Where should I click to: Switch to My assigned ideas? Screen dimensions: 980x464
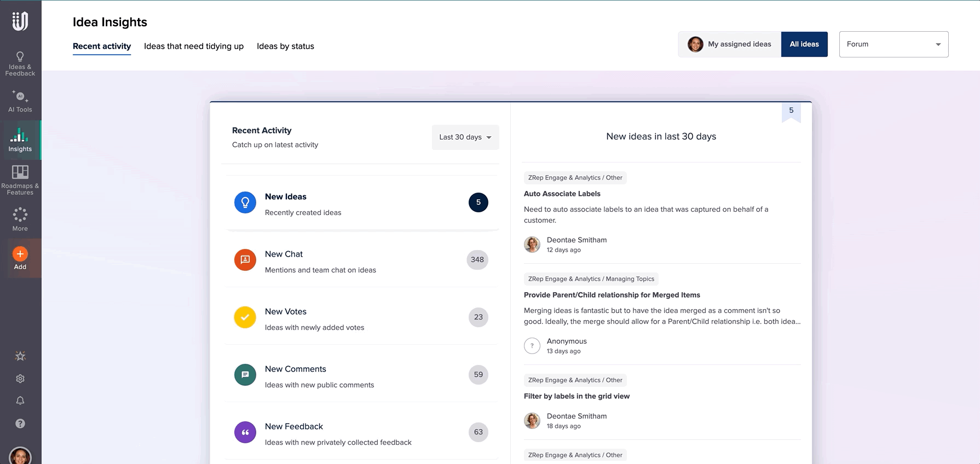pos(730,44)
